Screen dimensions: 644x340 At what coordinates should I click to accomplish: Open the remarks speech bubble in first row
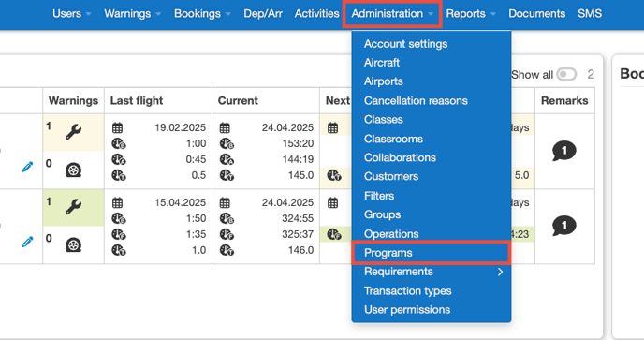(564, 151)
